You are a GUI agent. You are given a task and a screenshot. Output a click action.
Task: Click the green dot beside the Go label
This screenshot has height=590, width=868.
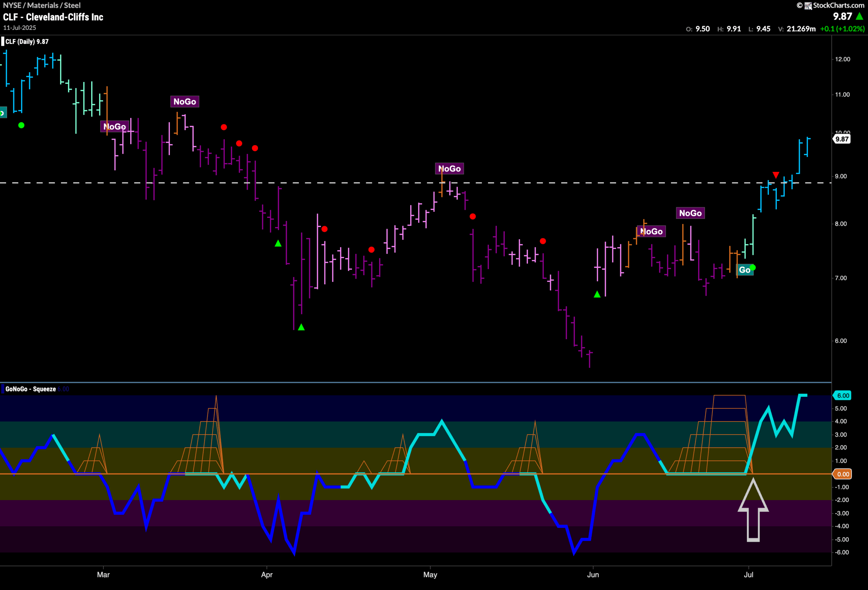tap(753, 267)
